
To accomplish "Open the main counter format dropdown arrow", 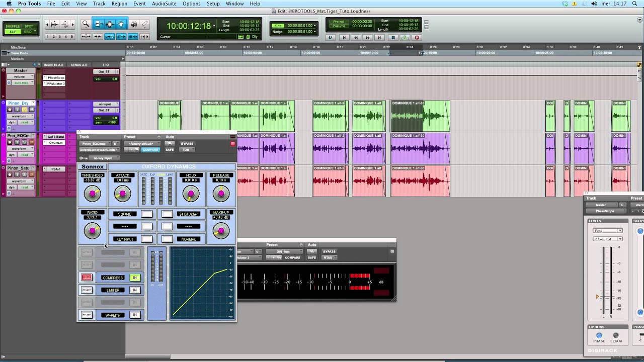I will (214, 26).
